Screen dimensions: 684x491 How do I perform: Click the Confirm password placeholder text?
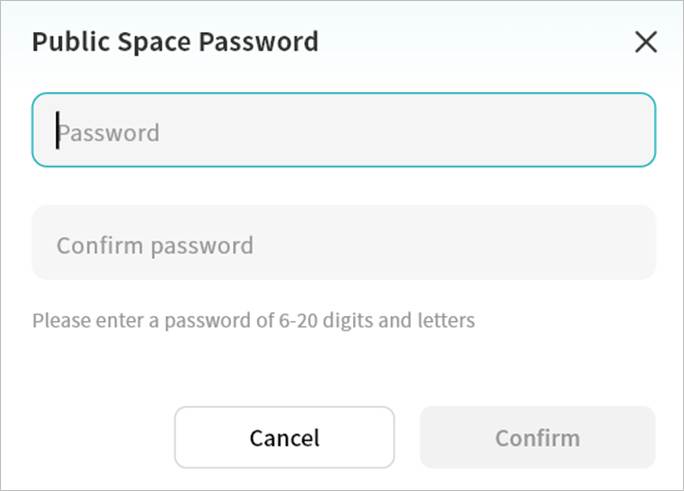155,245
